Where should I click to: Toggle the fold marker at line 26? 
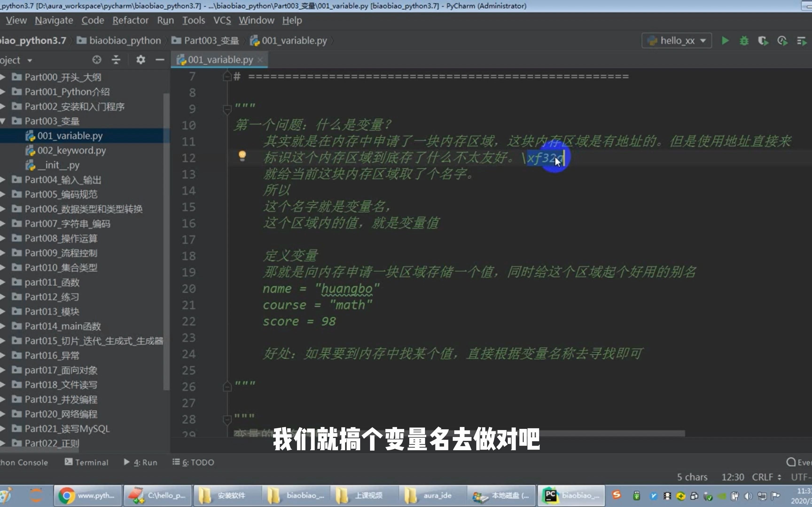[x=227, y=387]
